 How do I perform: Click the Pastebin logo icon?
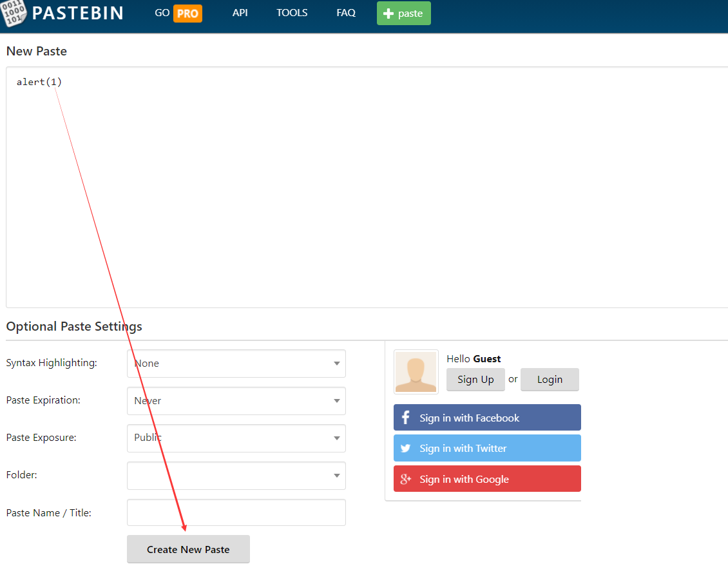[14, 12]
